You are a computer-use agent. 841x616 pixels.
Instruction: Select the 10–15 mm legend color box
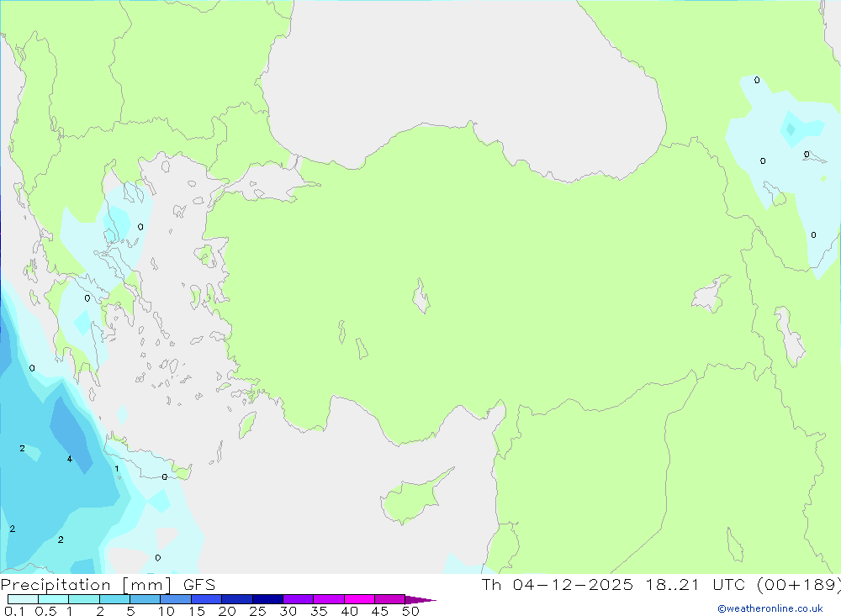tap(176, 599)
